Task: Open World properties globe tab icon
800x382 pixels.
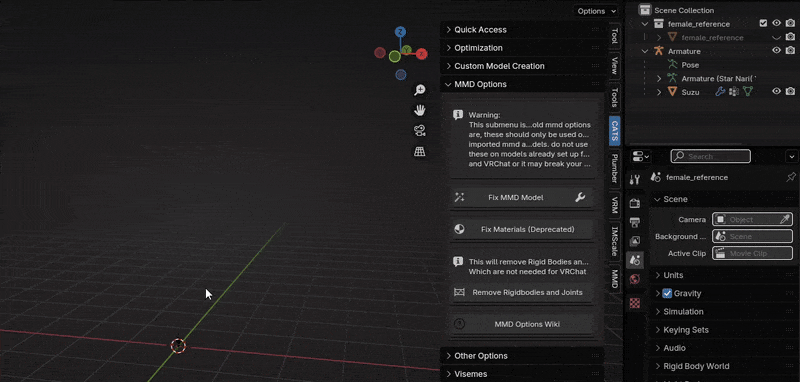Action: [635, 279]
